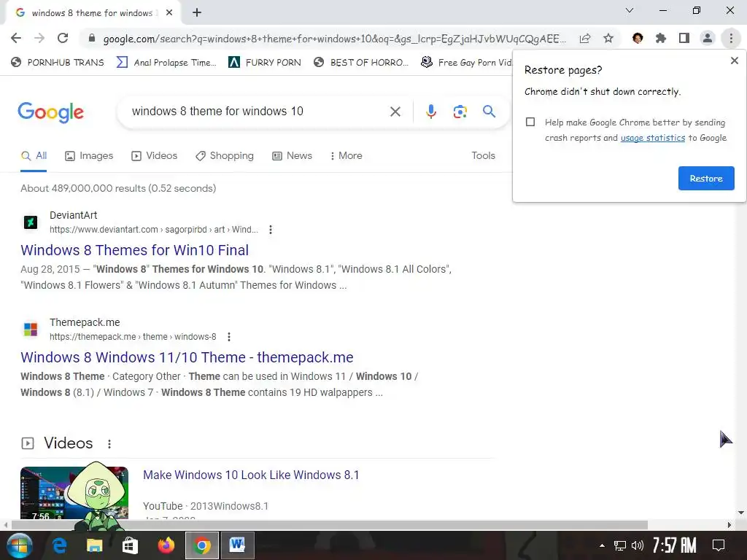
Task: Play the 7:56 video thumbnail
Action: click(x=74, y=493)
